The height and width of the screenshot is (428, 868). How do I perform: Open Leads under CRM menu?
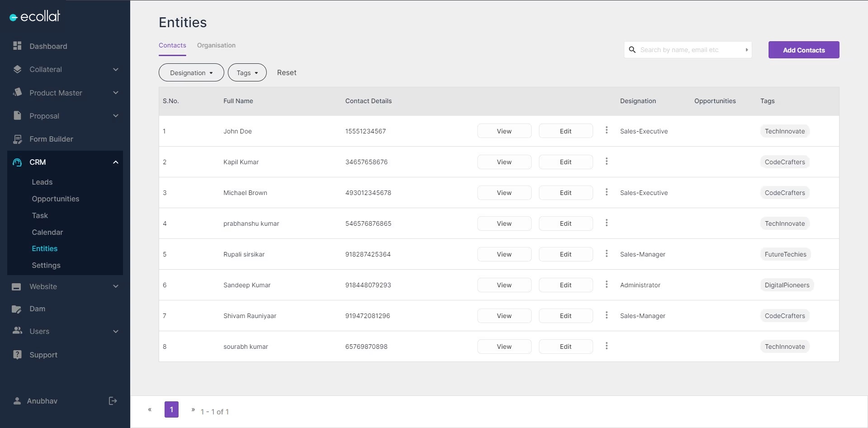pos(42,182)
